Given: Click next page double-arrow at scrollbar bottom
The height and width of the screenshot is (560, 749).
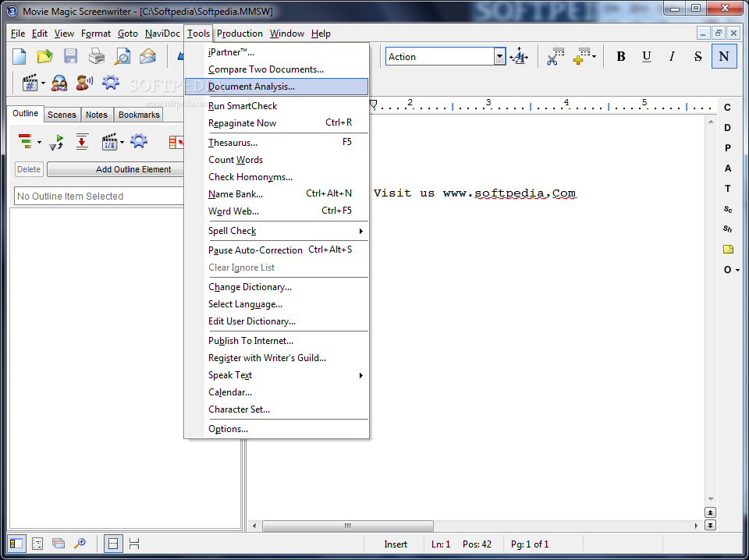Looking at the screenshot, I should [710, 525].
